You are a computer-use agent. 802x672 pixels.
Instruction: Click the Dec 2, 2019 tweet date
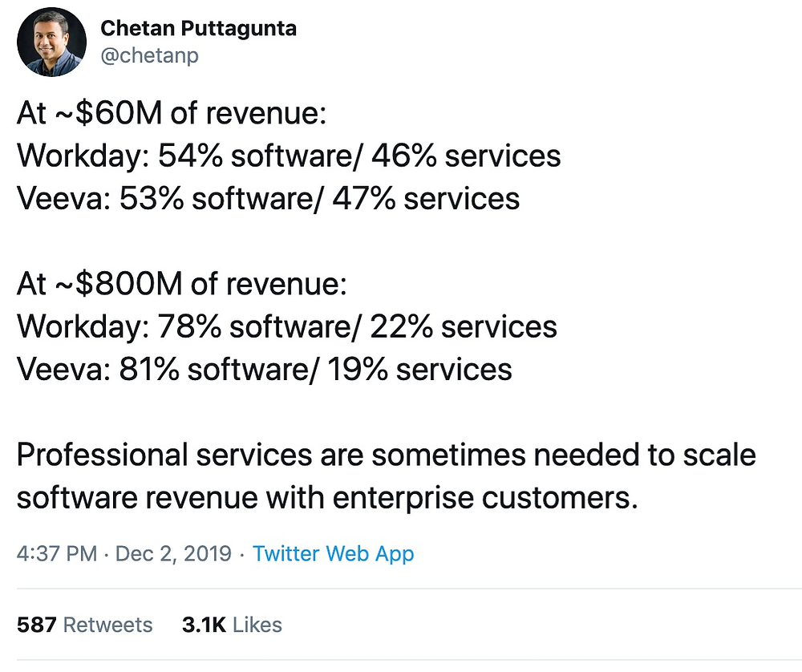pos(173,553)
